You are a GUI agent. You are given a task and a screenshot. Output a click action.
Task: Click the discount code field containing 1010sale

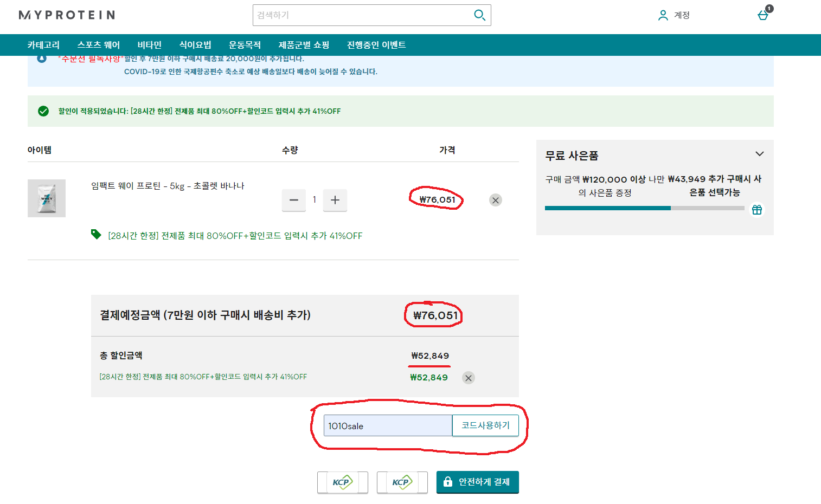[x=388, y=425]
